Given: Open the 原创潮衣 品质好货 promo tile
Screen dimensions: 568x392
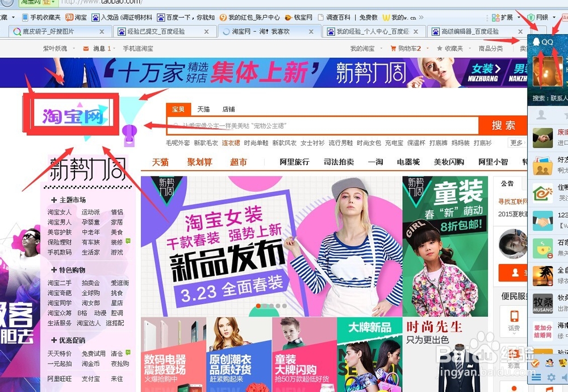Looking at the screenshot, I should point(239,355).
